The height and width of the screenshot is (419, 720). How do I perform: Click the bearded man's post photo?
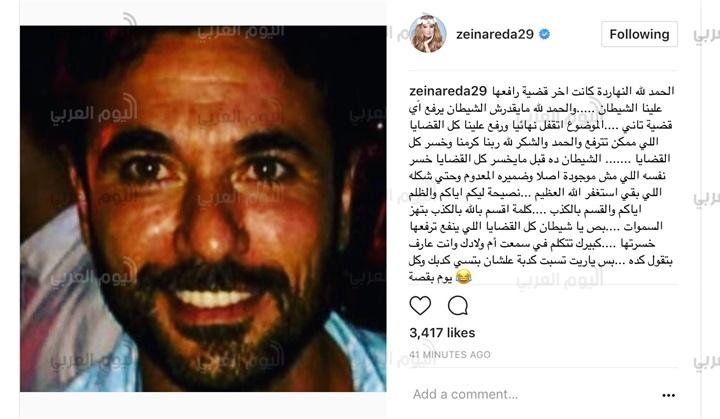pyautogui.click(x=203, y=209)
